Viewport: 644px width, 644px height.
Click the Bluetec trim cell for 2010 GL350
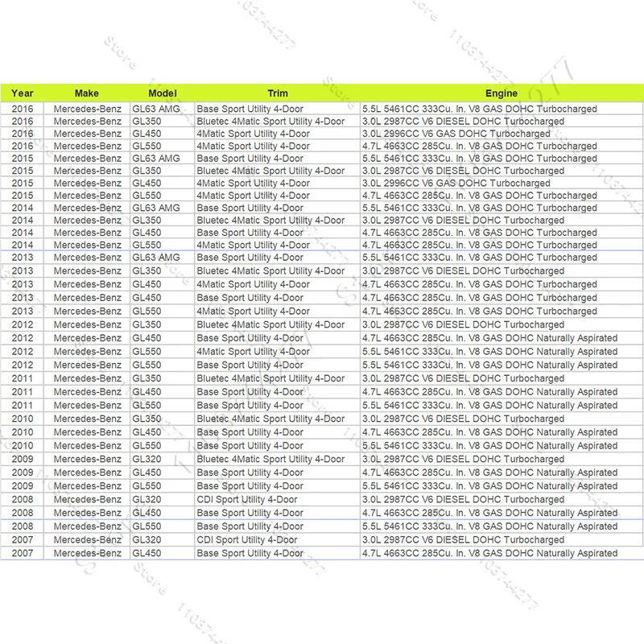coord(277,419)
